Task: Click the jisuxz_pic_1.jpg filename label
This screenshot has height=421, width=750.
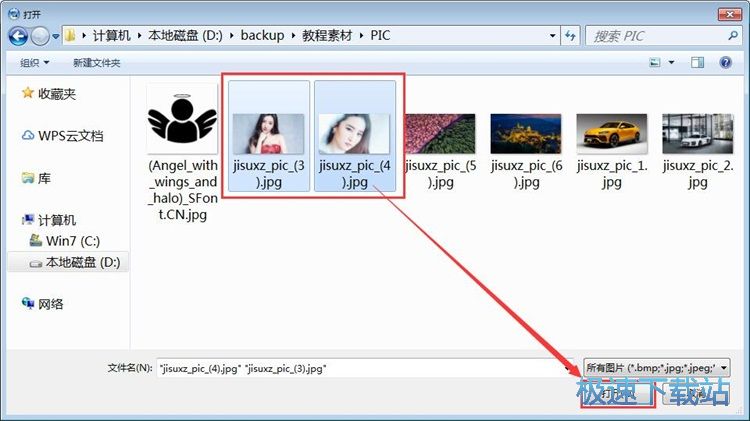Action: pyautogui.click(x=612, y=174)
